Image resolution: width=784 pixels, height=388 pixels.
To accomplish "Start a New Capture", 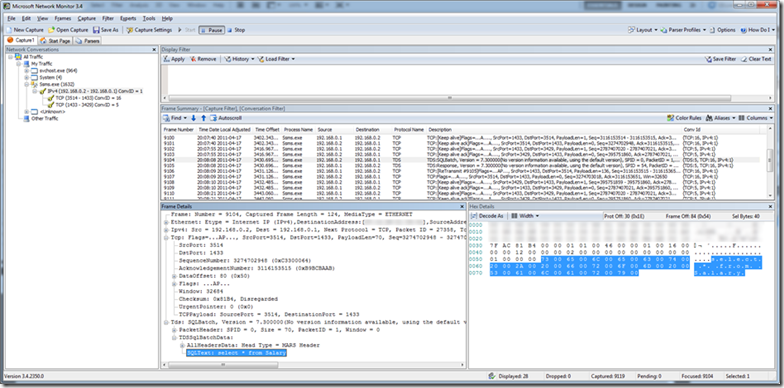I will point(25,30).
